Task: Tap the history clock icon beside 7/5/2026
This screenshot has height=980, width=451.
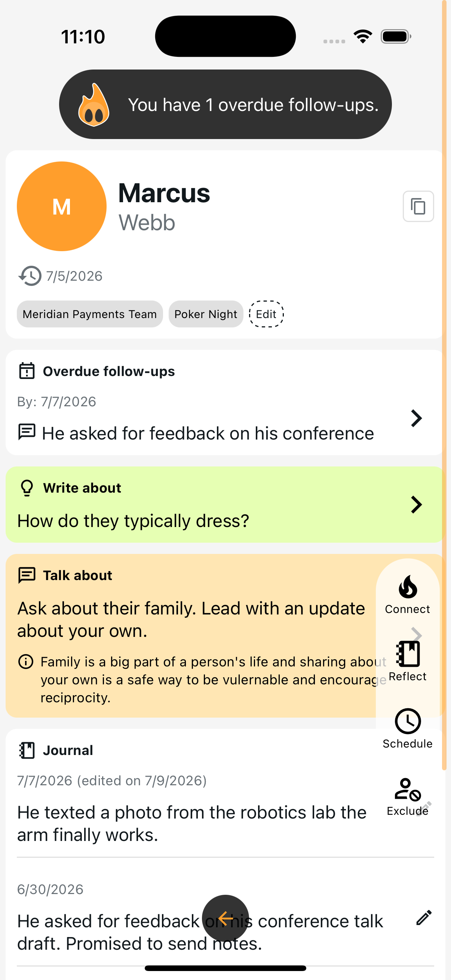Action: tap(30, 276)
